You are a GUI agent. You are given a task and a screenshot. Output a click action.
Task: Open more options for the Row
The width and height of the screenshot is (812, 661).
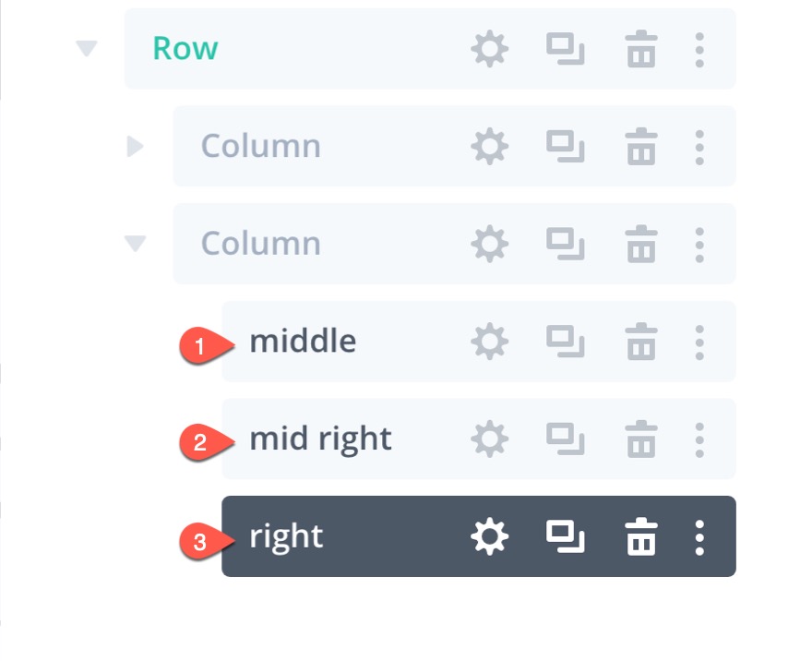click(x=699, y=49)
